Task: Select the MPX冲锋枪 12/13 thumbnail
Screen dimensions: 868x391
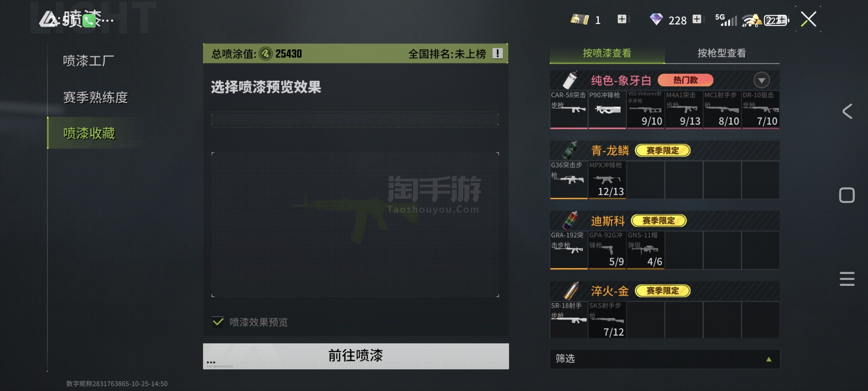Action: coord(607,180)
